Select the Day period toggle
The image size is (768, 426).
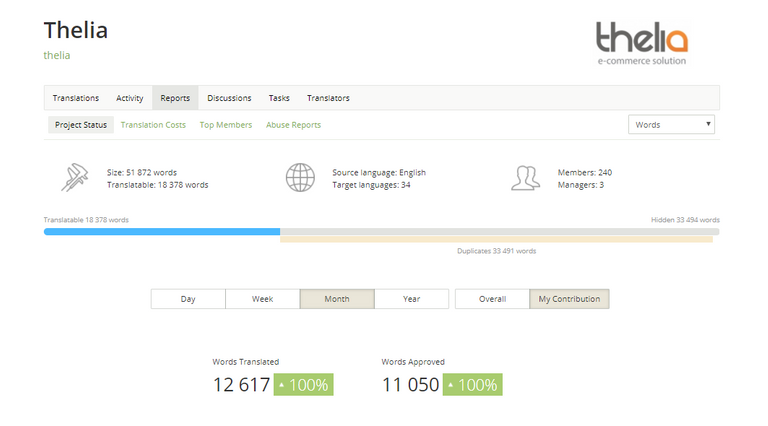click(x=188, y=299)
